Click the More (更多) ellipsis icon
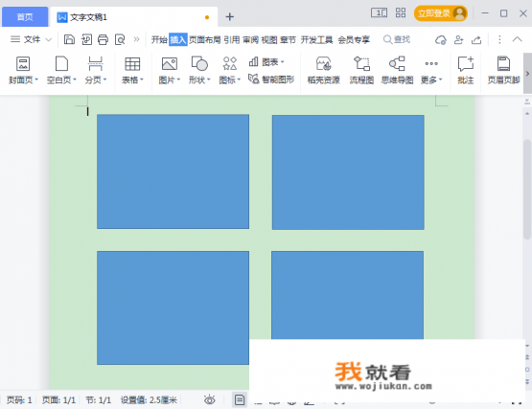This screenshot has width=532, height=409. 431,63
